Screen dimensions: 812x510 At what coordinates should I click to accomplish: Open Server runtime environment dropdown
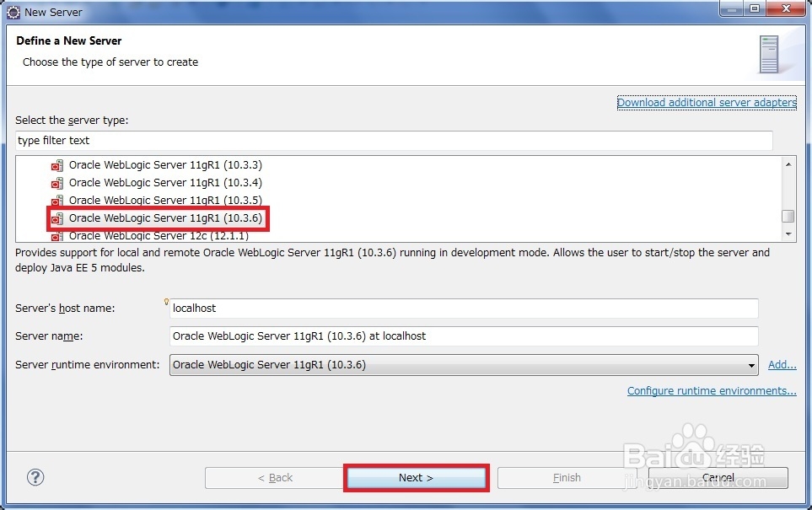pyautogui.click(x=464, y=365)
